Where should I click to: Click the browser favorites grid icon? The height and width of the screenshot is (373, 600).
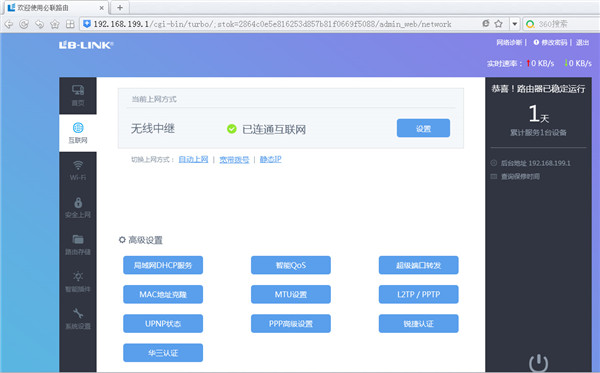(x=70, y=24)
